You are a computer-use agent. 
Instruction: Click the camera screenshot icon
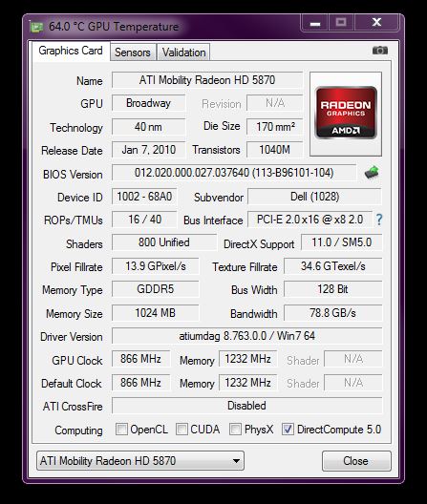pos(379,51)
